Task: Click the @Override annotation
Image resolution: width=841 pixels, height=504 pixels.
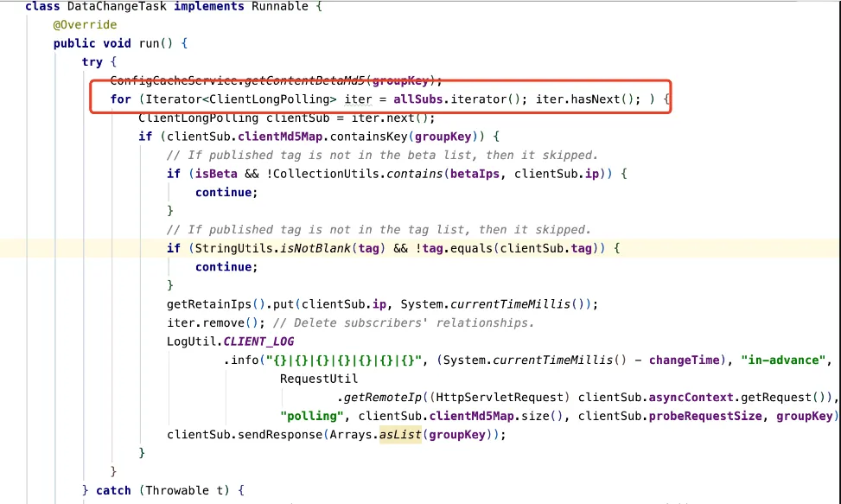Action: coord(85,25)
